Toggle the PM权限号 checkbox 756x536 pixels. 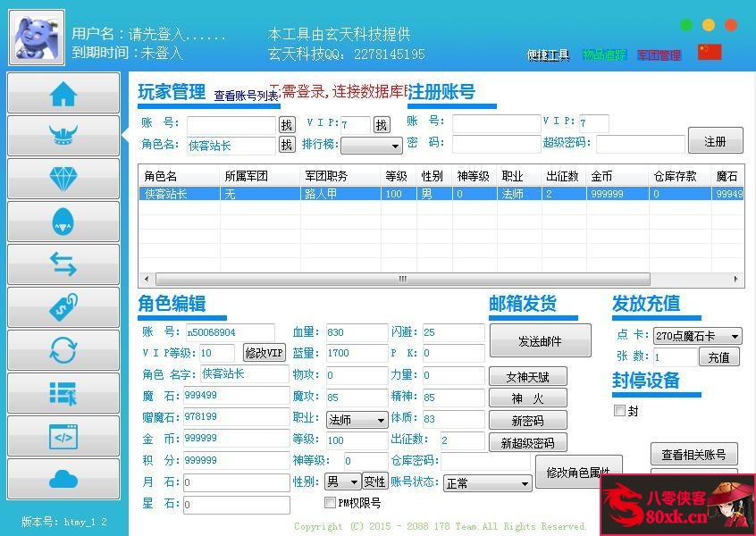331,502
